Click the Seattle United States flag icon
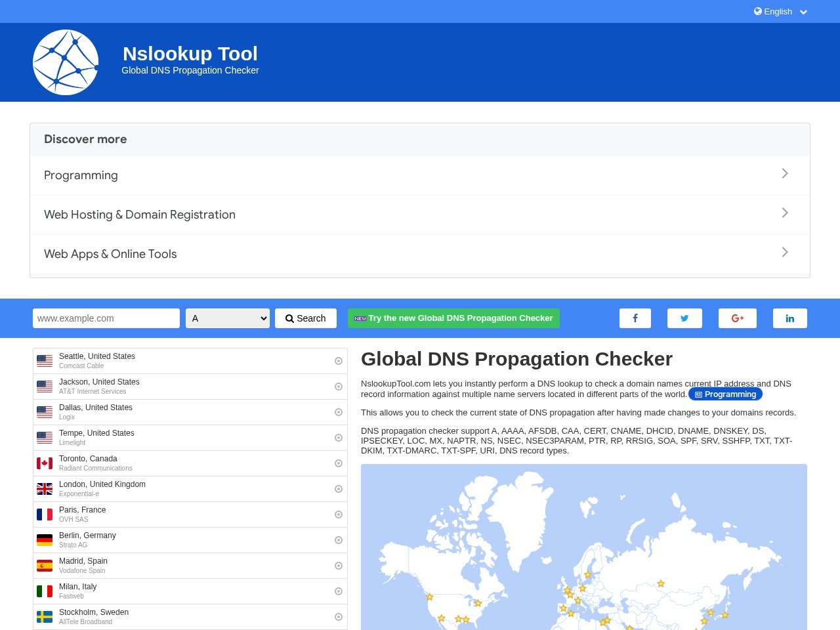 [x=45, y=361]
